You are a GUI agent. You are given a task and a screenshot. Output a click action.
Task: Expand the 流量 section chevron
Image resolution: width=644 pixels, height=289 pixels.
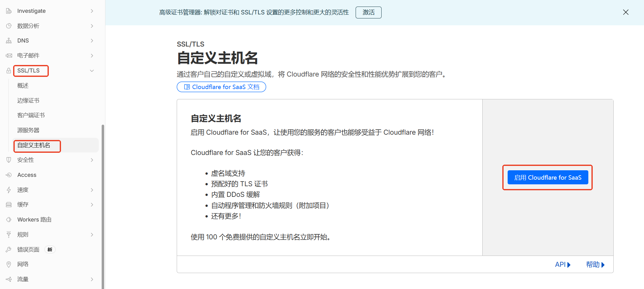coord(92,279)
